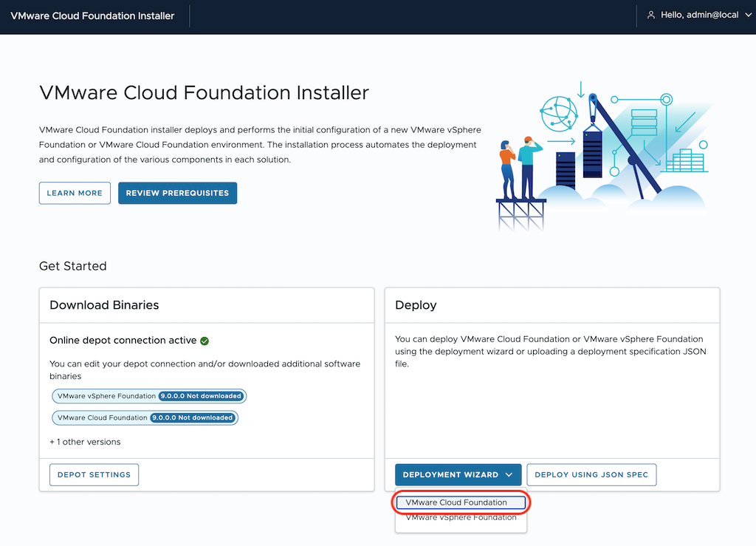Image resolution: width=756 pixels, height=546 pixels.
Task: Open the Deployment Wizard dropdown button
Action: click(x=458, y=474)
